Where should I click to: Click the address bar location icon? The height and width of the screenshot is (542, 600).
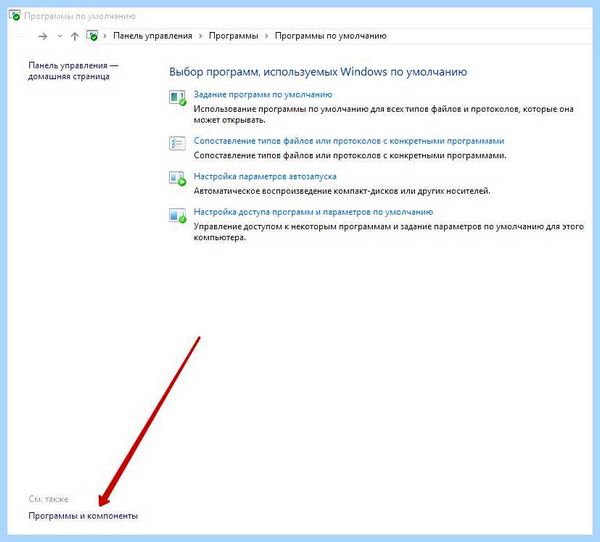click(x=92, y=36)
